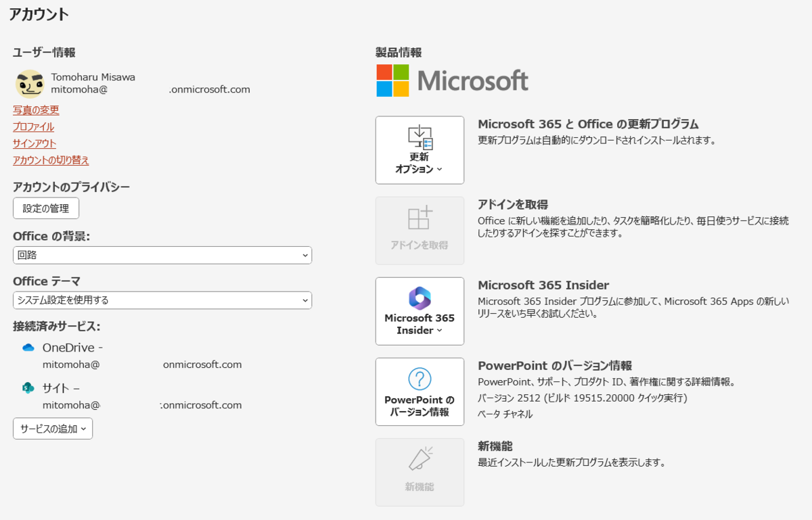Click the アドインを取得 add-ins tile

pos(420,231)
